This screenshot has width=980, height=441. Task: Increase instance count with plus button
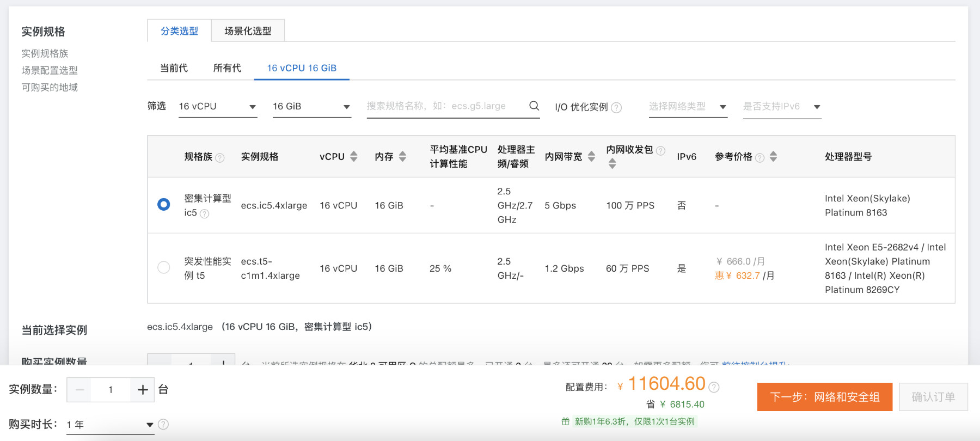tap(143, 390)
